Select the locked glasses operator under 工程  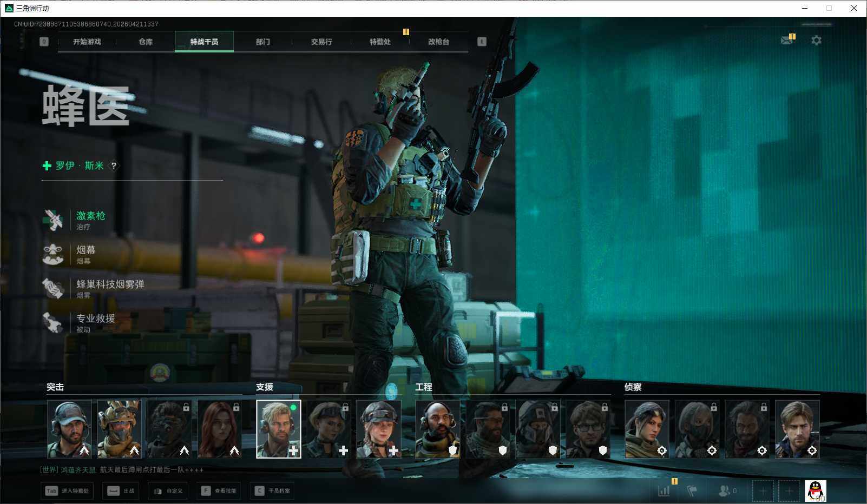[x=588, y=429]
